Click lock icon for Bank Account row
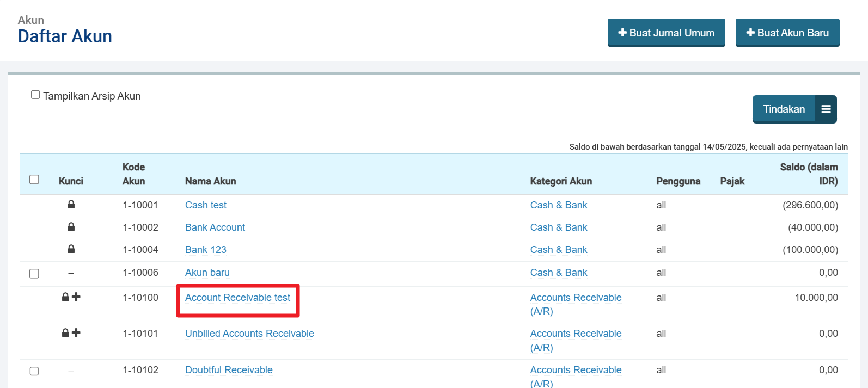Screen dimensions: 868x388 [x=71, y=227]
